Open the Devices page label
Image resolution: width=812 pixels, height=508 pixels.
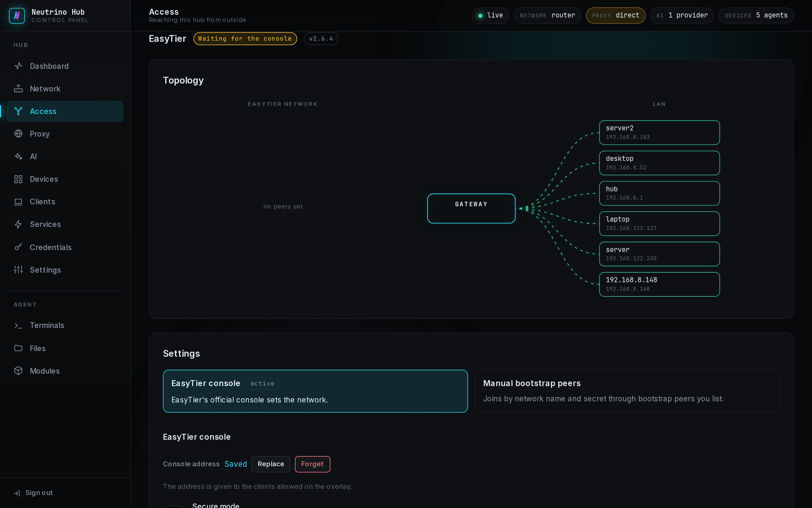[44, 179]
